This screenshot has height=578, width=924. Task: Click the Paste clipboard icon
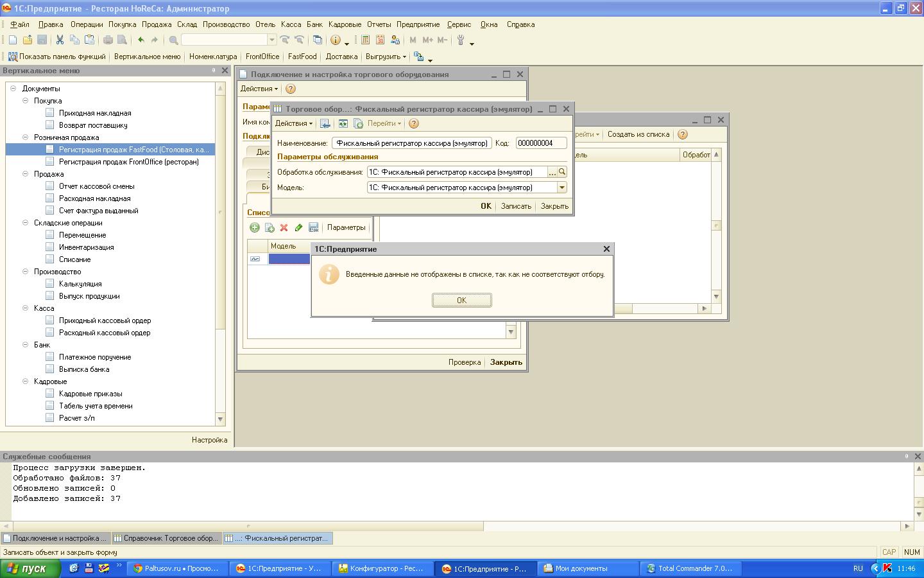90,40
